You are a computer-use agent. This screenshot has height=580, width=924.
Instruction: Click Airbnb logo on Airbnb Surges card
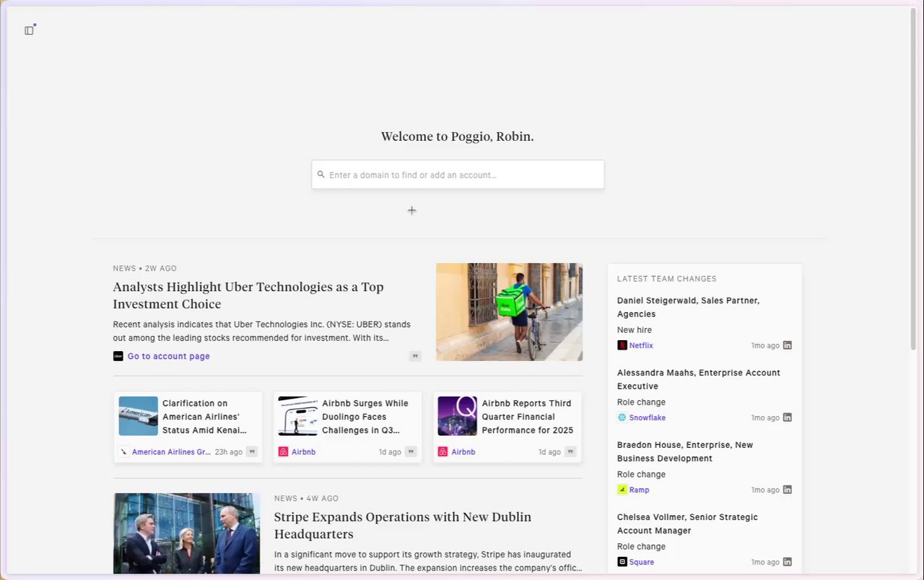tap(283, 451)
